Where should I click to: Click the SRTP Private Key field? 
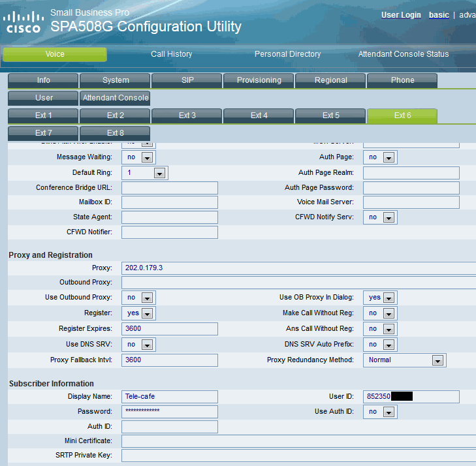coord(298,456)
